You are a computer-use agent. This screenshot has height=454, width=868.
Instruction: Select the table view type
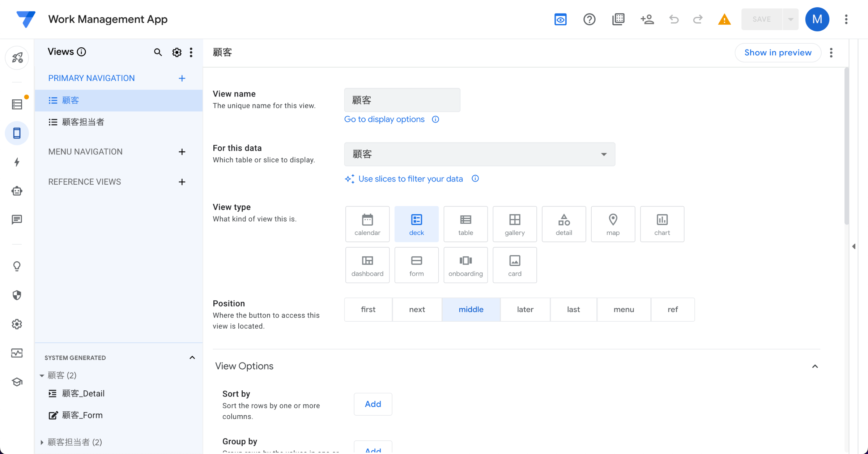(465, 224)
